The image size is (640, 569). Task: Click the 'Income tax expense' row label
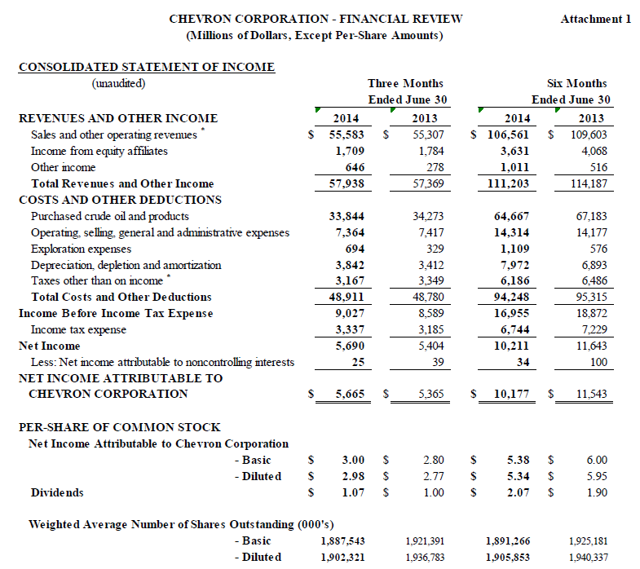click(78, 330)
